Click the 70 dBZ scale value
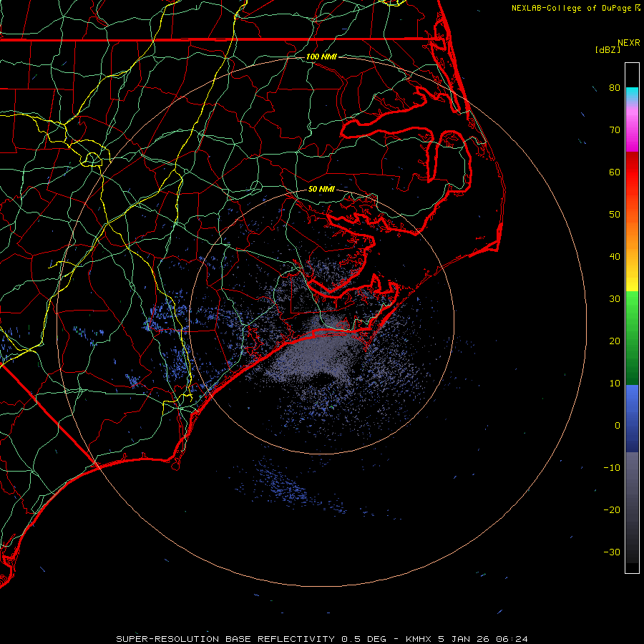The image size is (644, 644). click(615, 130)
